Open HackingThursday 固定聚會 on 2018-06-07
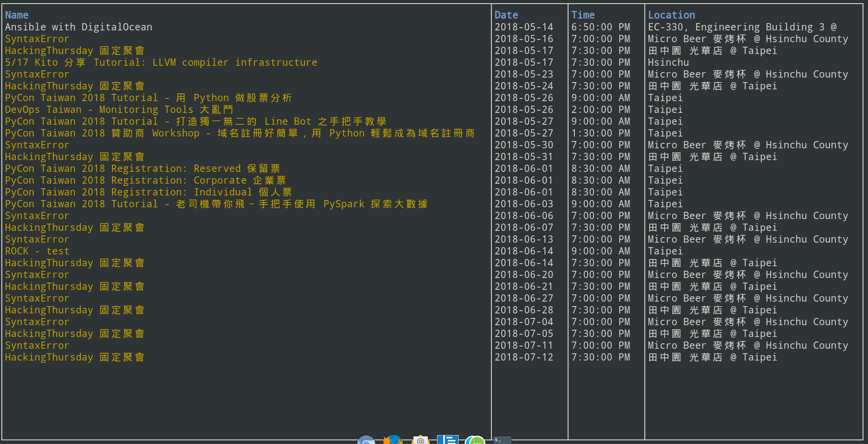This screenshot has width=868, height=444. pos(74,228)
